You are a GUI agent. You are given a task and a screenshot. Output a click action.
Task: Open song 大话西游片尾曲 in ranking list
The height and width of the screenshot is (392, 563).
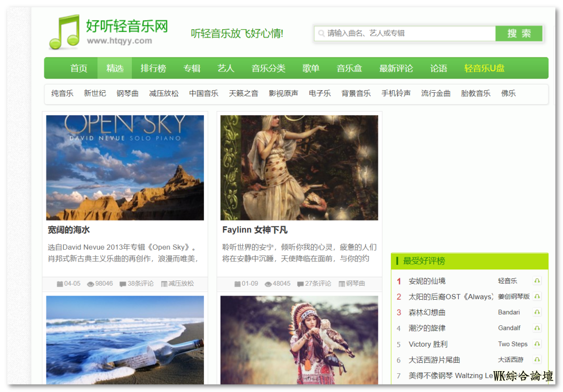[x=434, y=360]
